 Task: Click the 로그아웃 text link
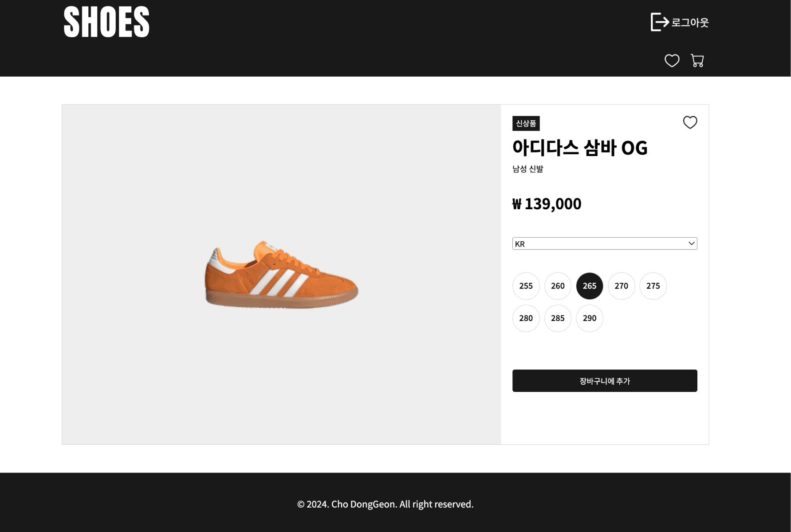click(x=690, y=22)
